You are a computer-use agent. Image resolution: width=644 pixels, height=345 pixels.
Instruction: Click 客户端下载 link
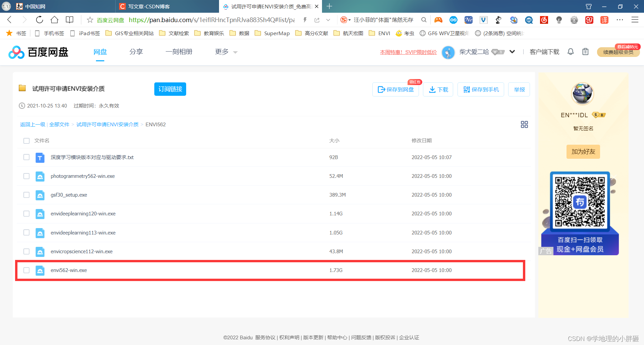point(544,52)
